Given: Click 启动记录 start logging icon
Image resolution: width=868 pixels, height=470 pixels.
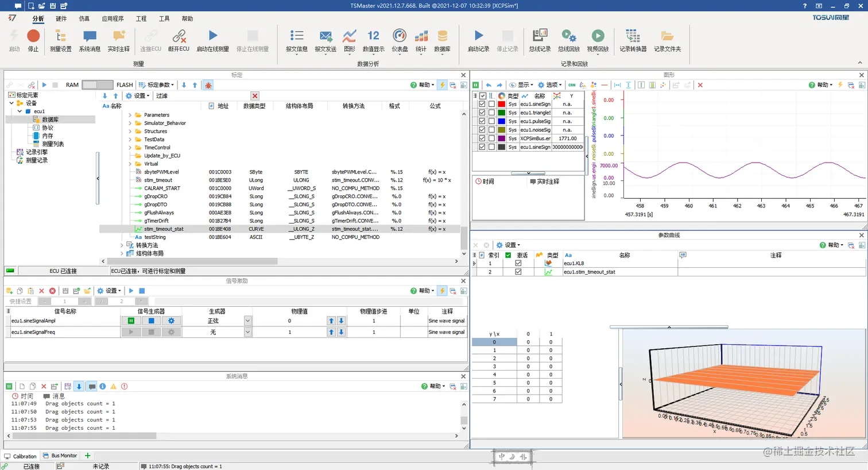Looking at the screenshot, I should (479, 36).
